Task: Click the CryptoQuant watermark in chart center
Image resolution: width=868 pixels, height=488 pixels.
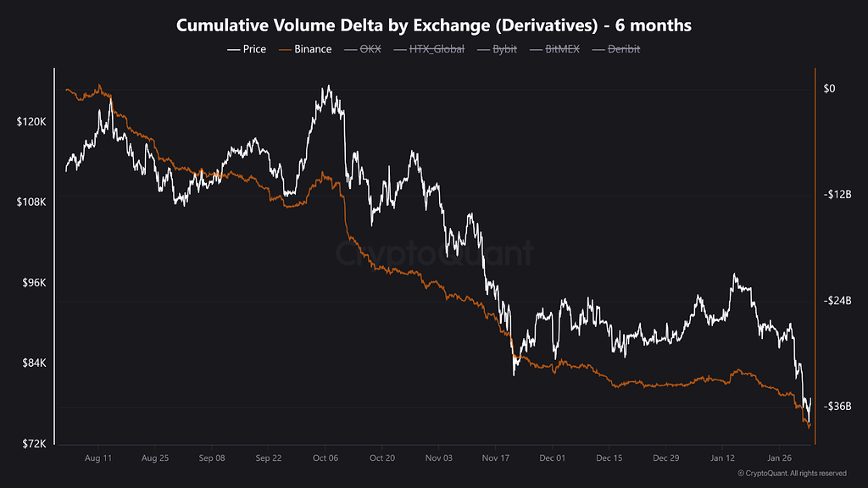Action: 434,252
